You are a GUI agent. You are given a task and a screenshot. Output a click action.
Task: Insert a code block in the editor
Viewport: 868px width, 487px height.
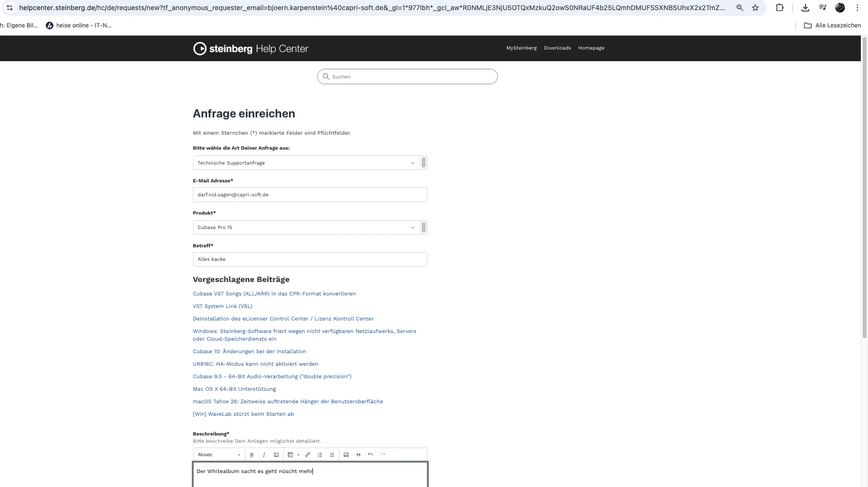pos(290,455)
